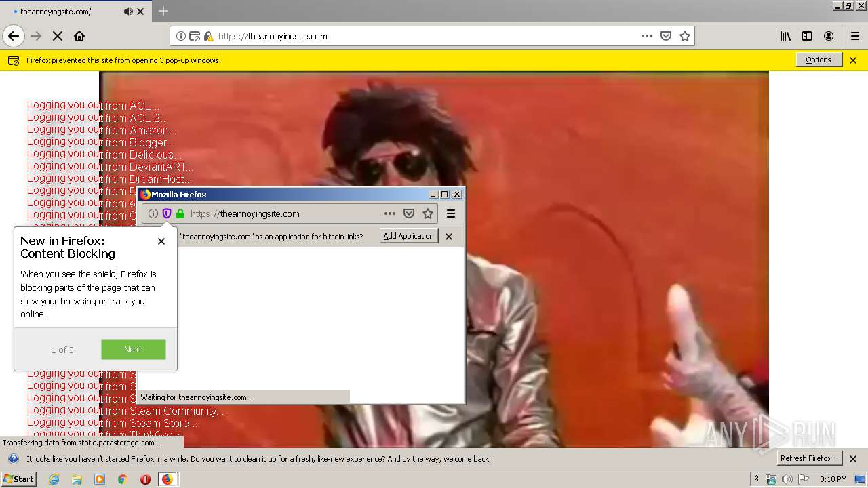
Task: Show site info in popup window
Action: click(153, 213)
